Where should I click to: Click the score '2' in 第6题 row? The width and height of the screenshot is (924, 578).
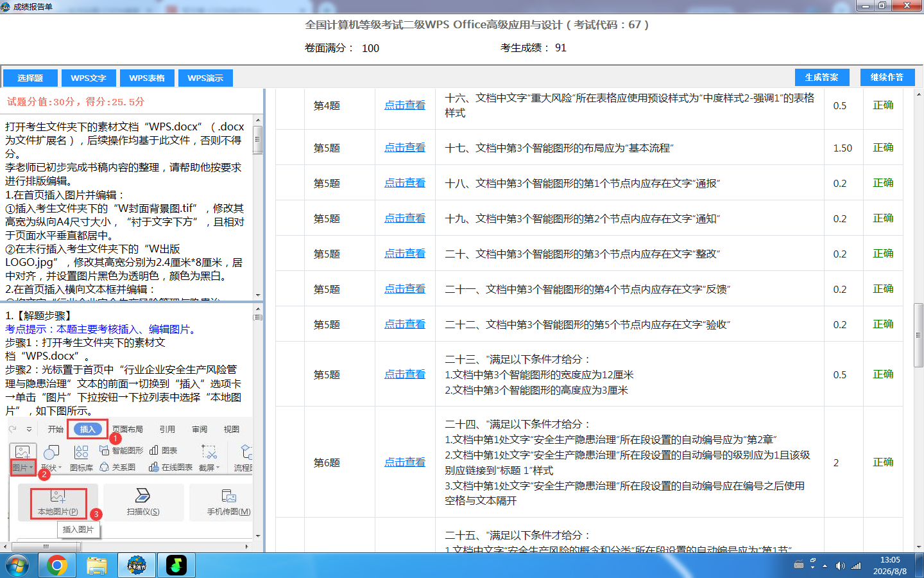836,462
